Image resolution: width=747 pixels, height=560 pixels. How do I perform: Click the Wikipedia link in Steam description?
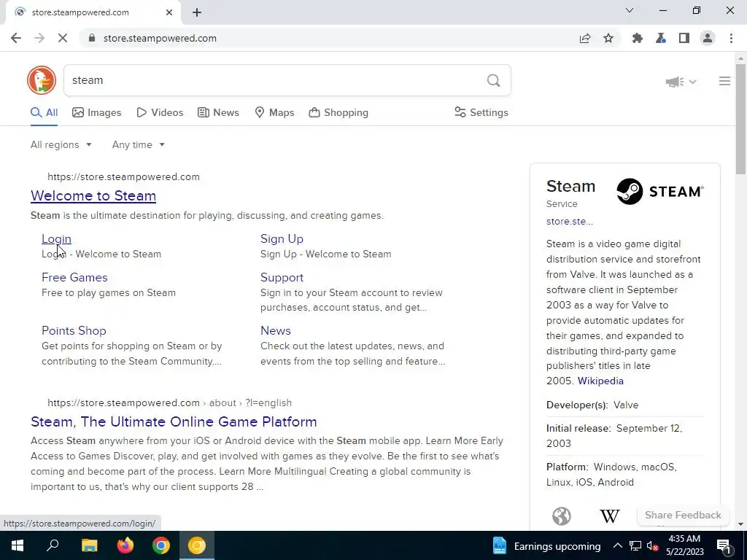[600, 381]
